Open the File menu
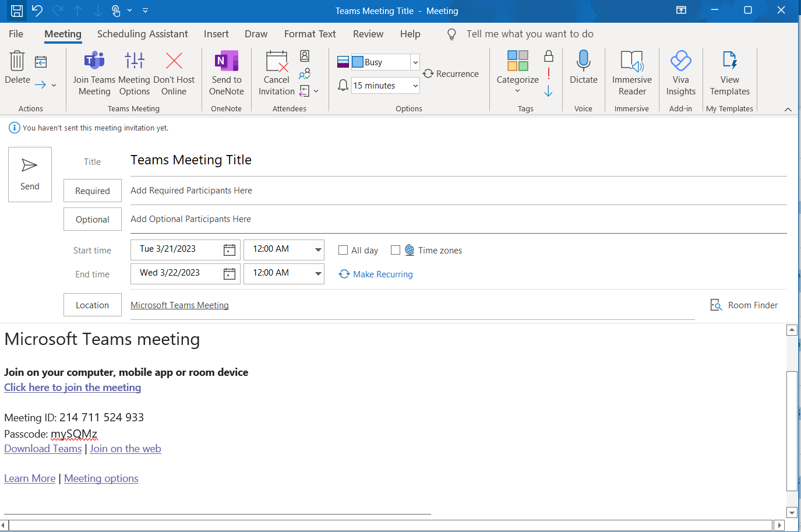Viewport: 801px width, 532px height. [16, 34]
